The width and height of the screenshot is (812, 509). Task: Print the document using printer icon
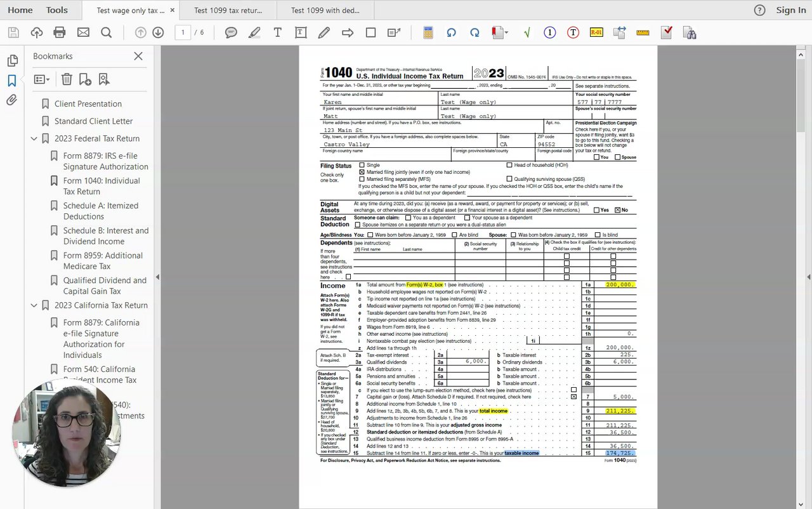60,32
